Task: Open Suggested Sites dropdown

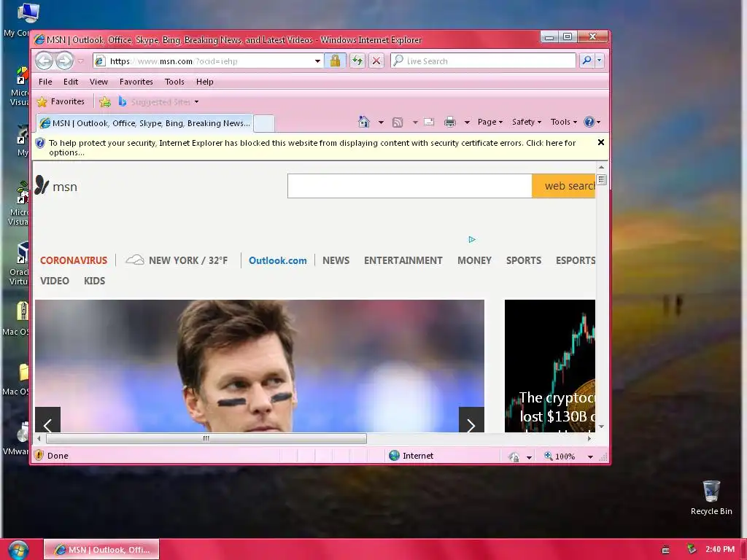Action: coord(158,102)
